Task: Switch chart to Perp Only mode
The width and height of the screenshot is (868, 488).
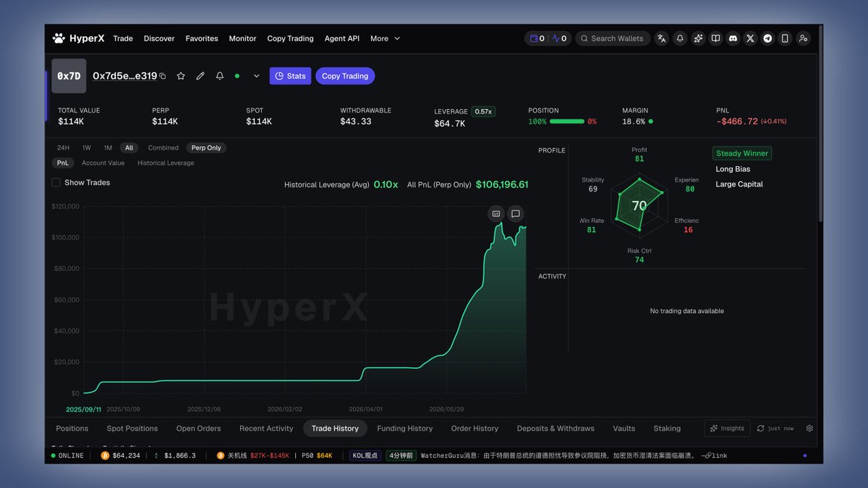Action: [206, 147]
